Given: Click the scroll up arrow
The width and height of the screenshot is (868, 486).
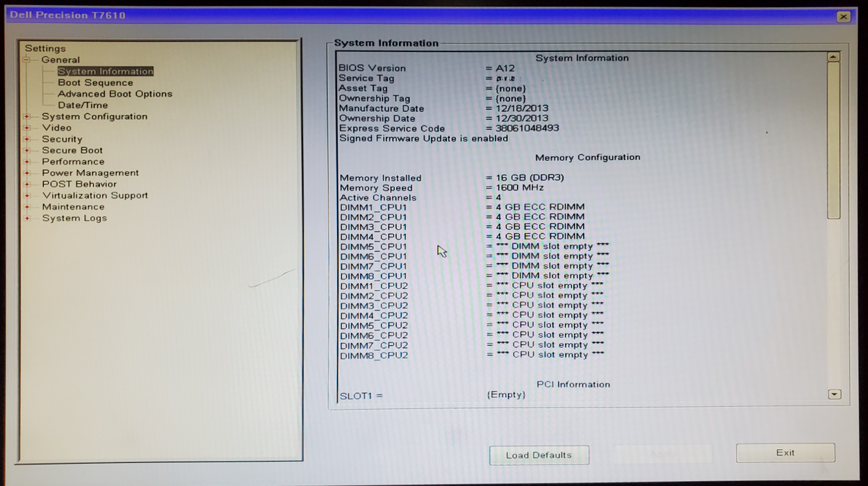Looking at the screenshot, I should (x=833, y=58).
